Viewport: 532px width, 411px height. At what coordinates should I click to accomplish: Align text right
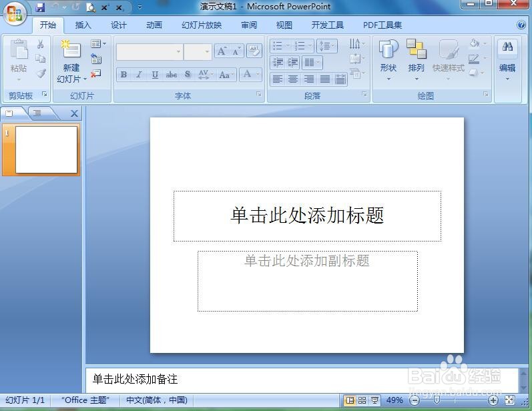(x=309, y=79)
